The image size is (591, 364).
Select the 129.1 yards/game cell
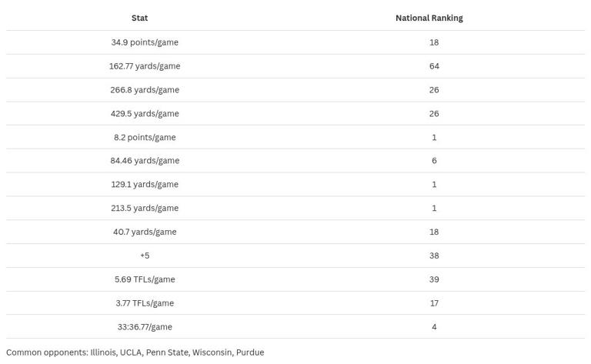click(145, 185)
